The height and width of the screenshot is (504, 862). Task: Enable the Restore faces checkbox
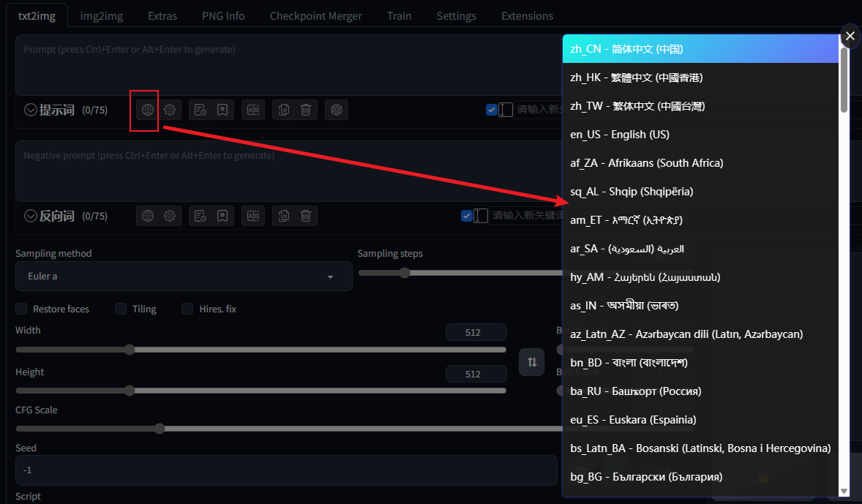[21, 309]
